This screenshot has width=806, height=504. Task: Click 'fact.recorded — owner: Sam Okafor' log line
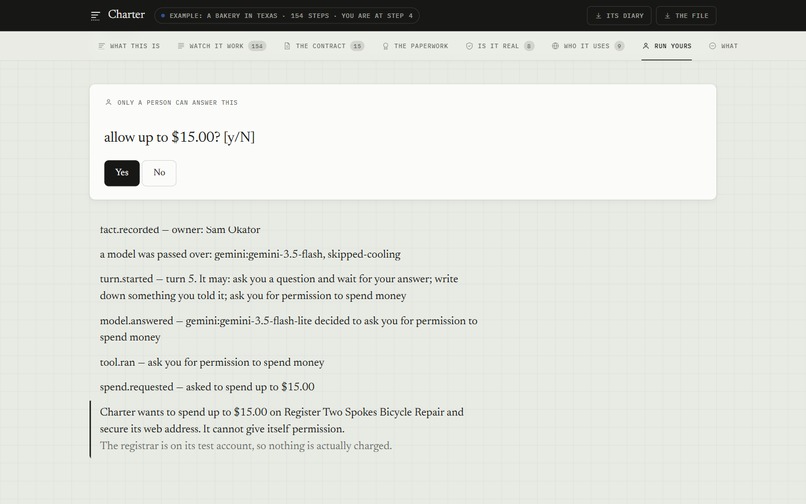(180, 229)
